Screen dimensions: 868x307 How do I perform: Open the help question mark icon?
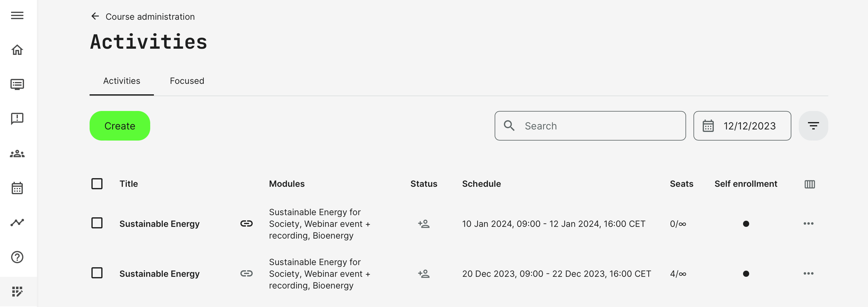17,257
